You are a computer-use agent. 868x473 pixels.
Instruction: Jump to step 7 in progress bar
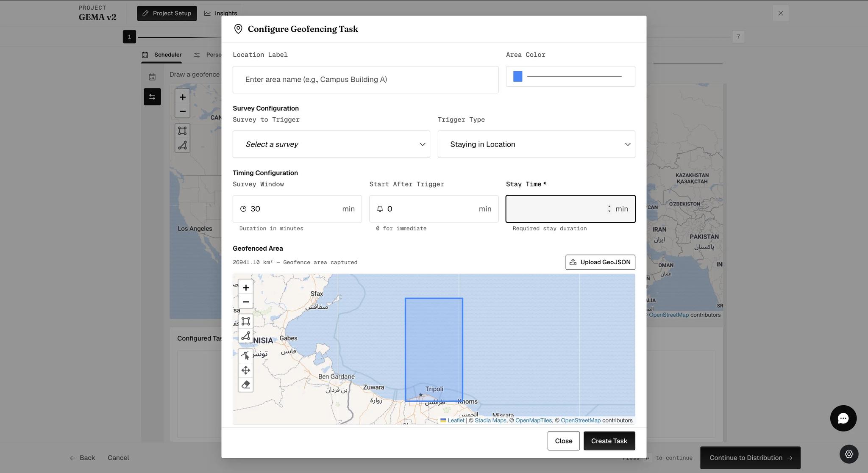(x=738, y=37)
